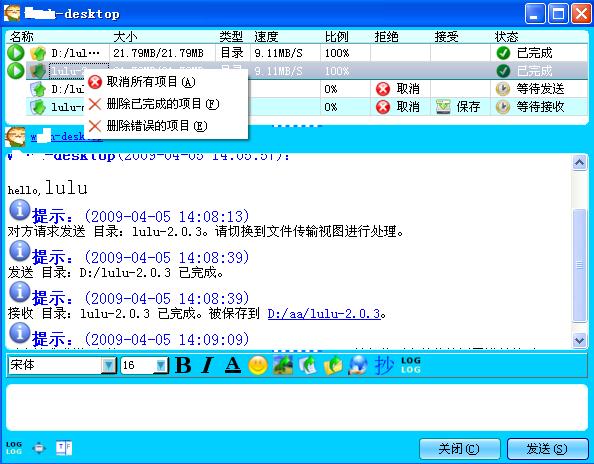Click the insert picture icon
The width and height of the screenshot is (594, 464).
point(283,365)
